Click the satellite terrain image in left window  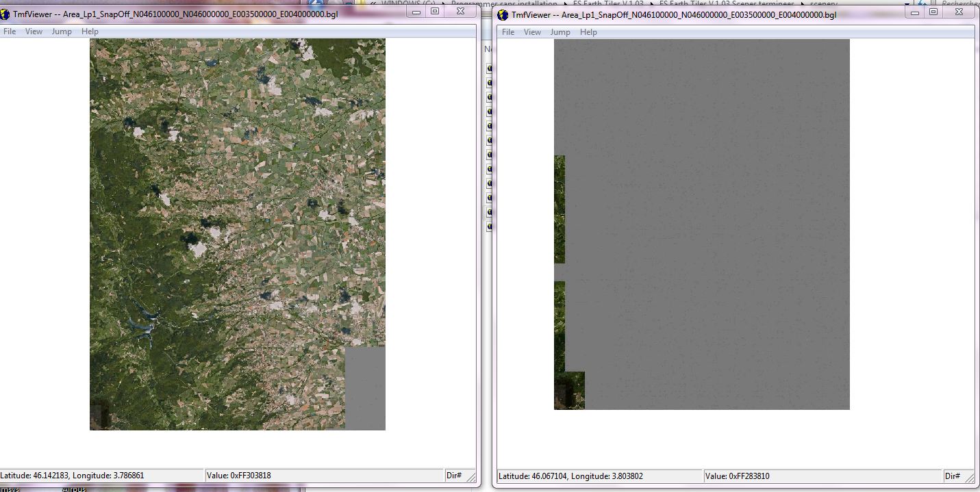[x=238, y=234]
